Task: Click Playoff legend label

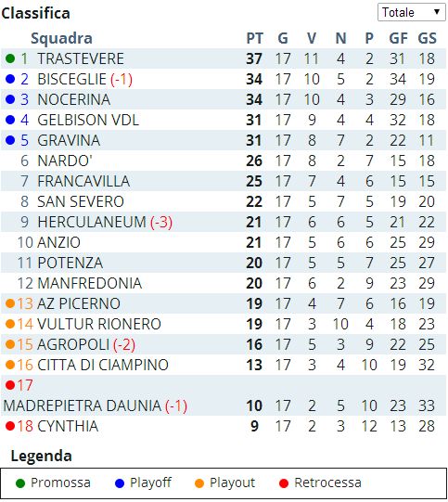Action: [150, 483]
